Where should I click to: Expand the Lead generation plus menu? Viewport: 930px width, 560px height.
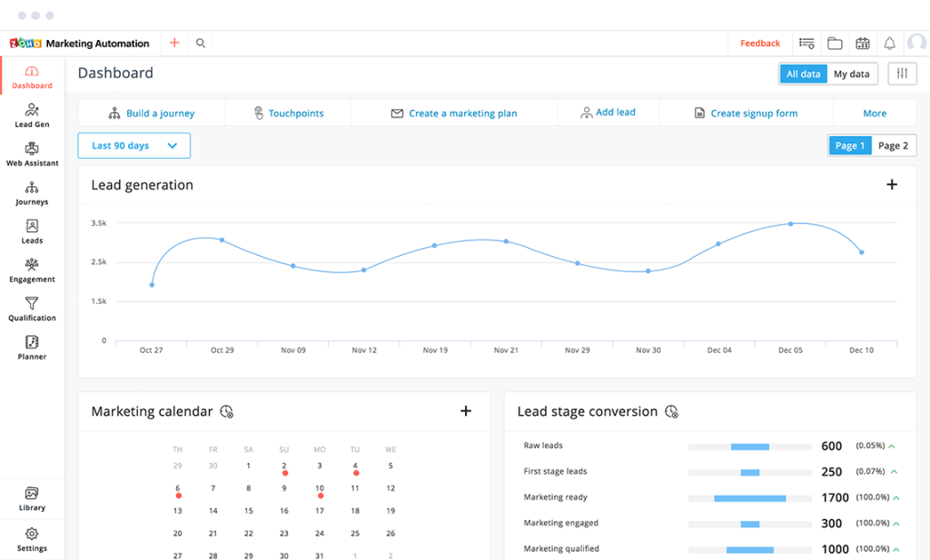coord(892,185)
